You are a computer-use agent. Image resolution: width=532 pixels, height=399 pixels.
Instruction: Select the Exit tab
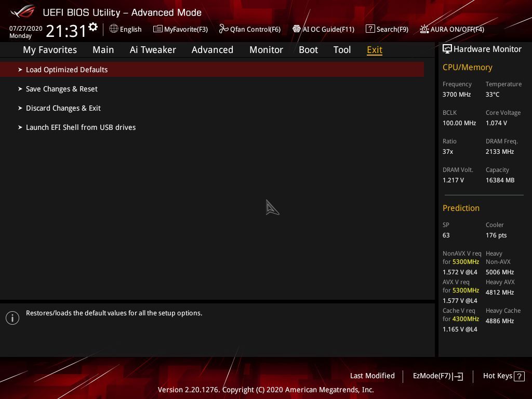click(375, 50)
